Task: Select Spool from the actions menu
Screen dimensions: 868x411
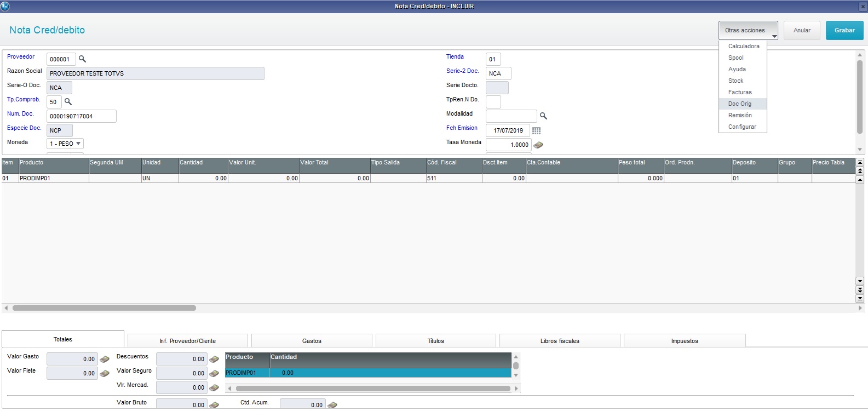Action: click(x=743, y=58)
